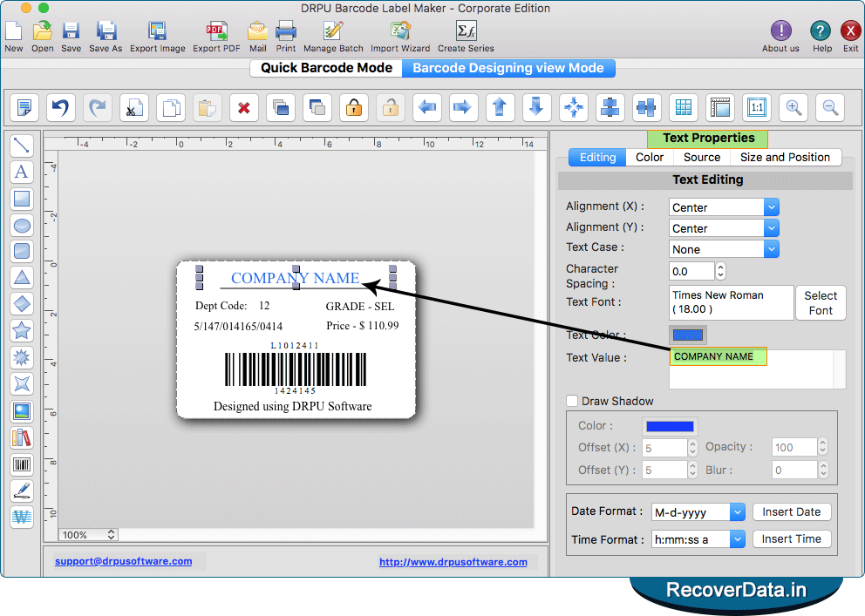This screenshot has width=865, height=616.
Task: Select the Triangle shape tool
Action: 22,278
